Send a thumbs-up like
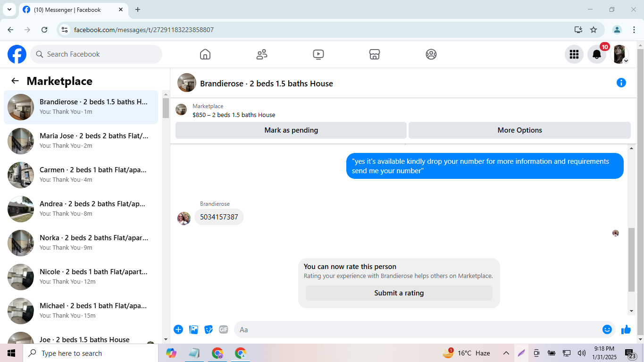644x362 pixels. [626, 329]
